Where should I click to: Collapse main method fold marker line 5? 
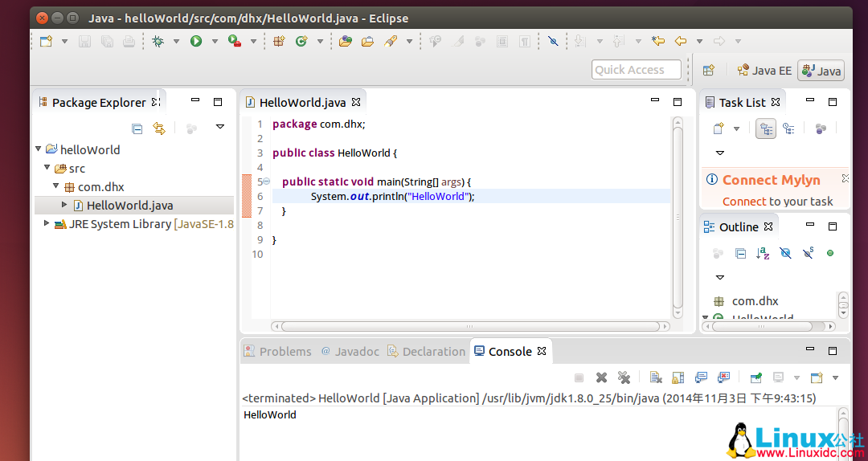click(266, 182)
